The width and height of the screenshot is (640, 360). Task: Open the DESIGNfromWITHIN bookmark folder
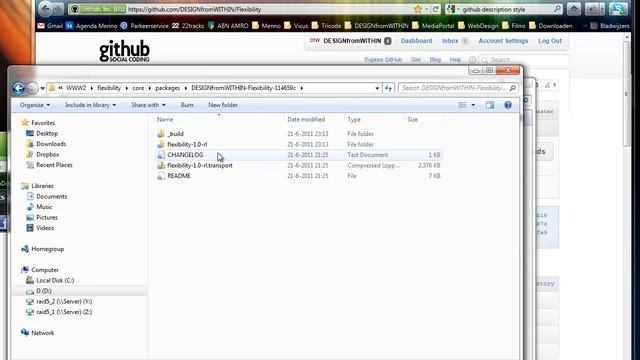[x=376, y=26]
